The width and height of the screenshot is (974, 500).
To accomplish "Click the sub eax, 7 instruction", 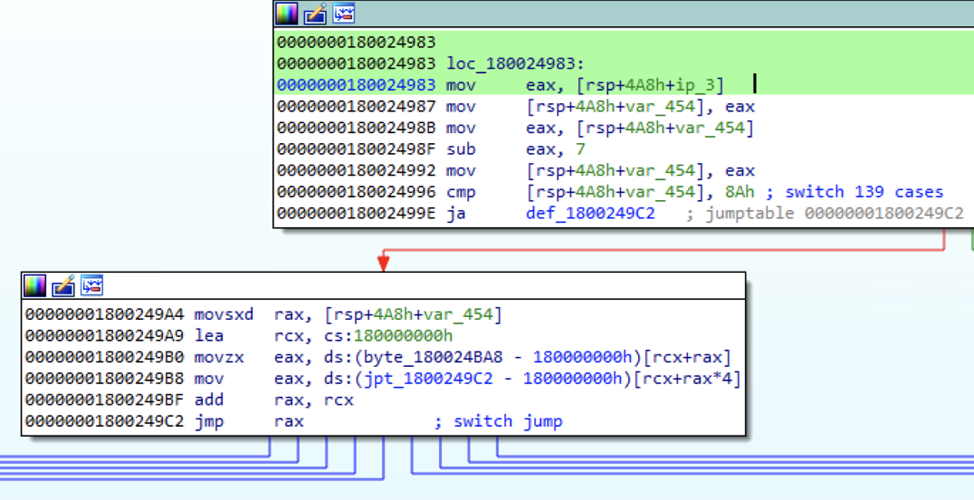I will pos(516,149).
